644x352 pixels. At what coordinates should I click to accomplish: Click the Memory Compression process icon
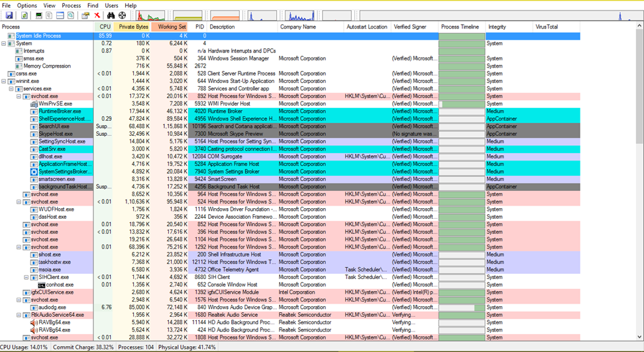[19, 66]
